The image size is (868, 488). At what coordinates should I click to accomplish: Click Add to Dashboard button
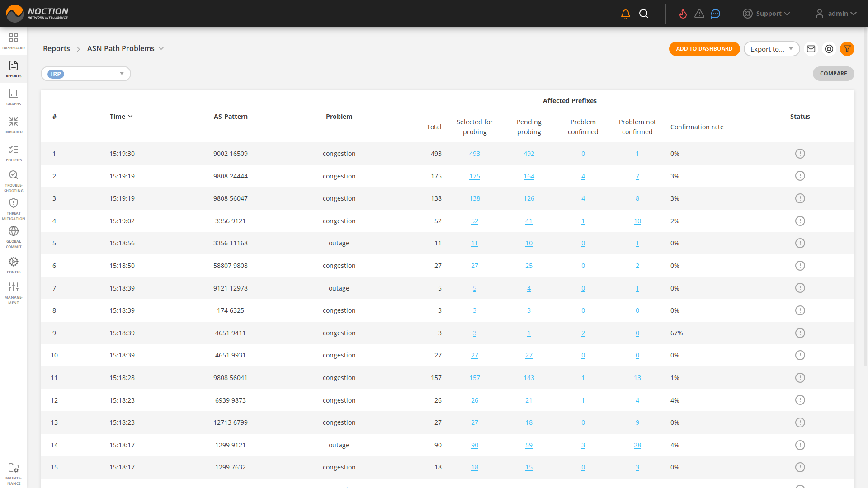pos(704,49)
